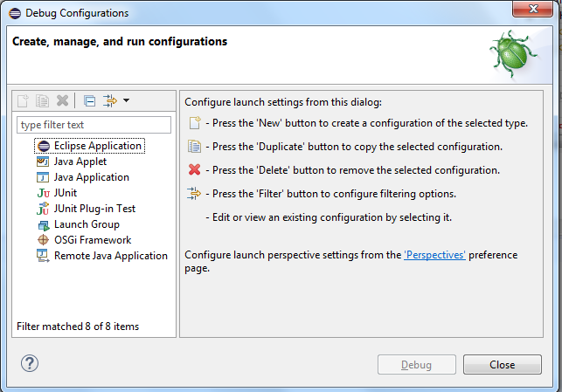Open help via the question mark icon
Image resolution: width=562 pixels, height=392 pixels.
click(30, 363)
